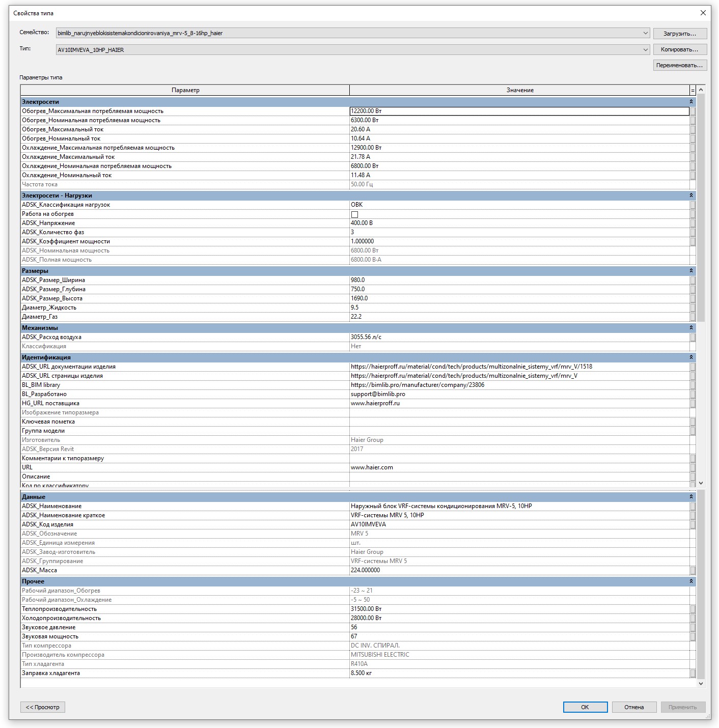Click associate button for ADSK_Размер_Ширина row
This screenshot has height=728, width=719.
693,280
